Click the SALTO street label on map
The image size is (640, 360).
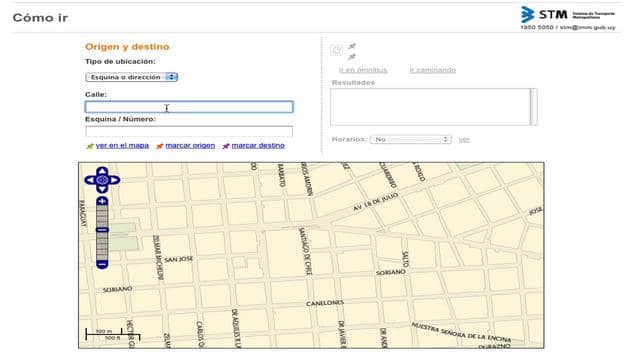405,259
